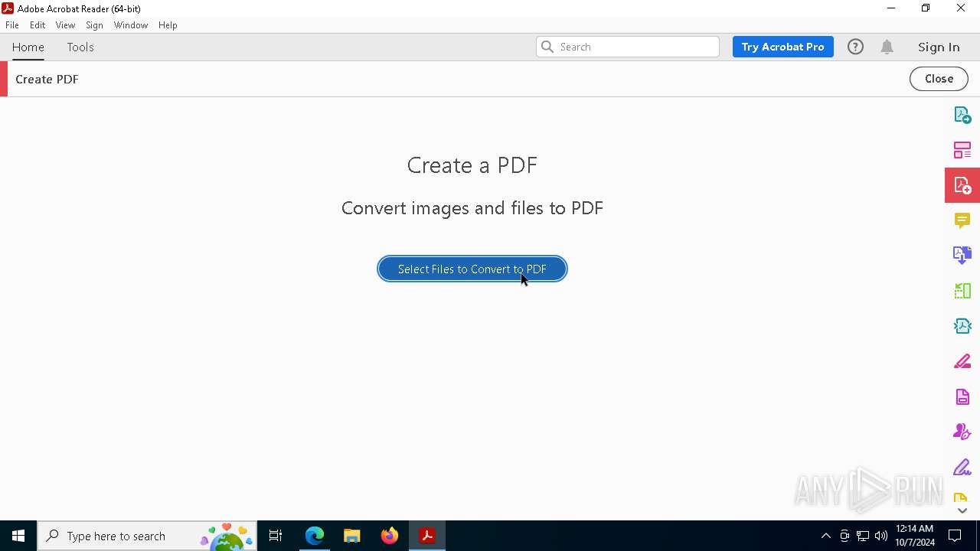This screenshot has width=980, height=551.
Task: Click the Adobe Acrobat title bar logo
Action: pyautogui.click(x=8, y=8)
